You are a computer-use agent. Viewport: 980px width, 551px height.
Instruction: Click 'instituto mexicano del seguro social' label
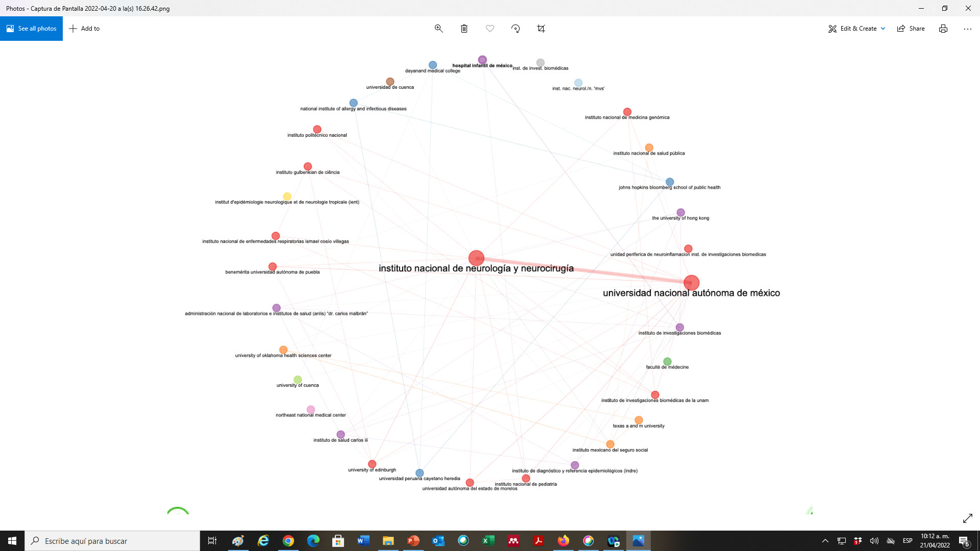pyautogui.click(x=610, y=450)
